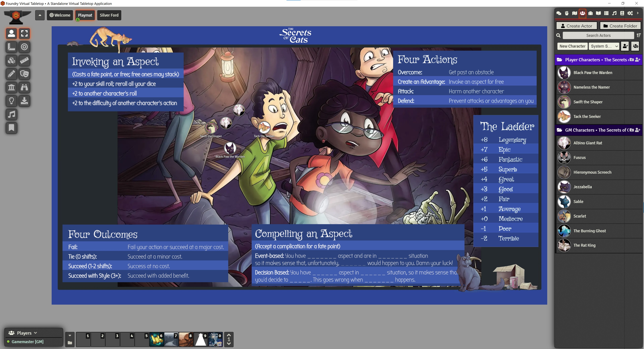Open the Journal book sidebar tab

pyautogui.click(x=599, y=13)
